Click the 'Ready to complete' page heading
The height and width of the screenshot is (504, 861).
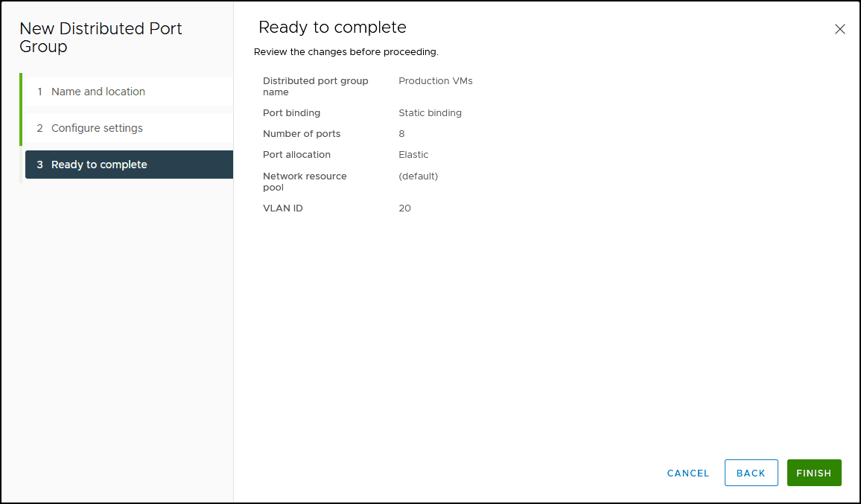[x=332, y=27]
